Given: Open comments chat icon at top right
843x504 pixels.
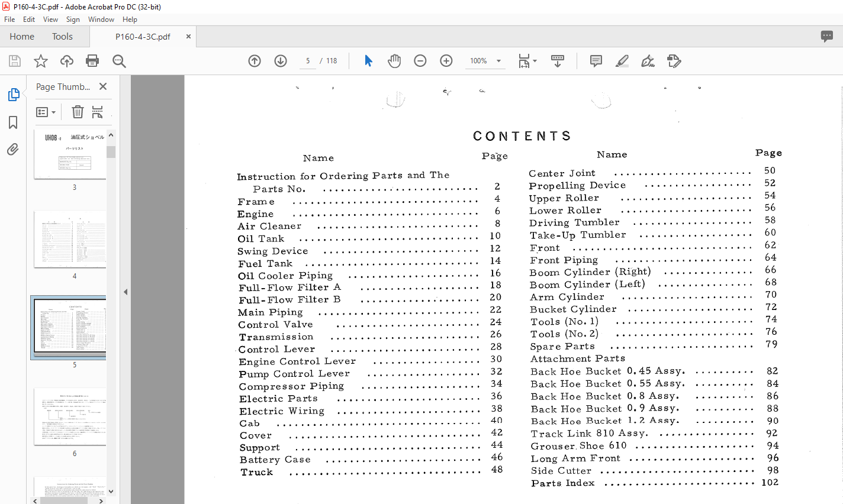Looking at the screenshot, I should (x=827, y=36).
